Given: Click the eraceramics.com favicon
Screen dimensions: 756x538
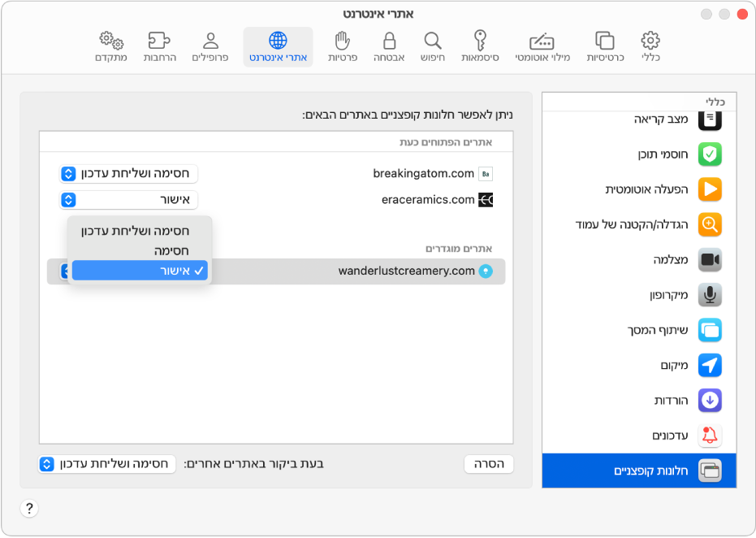Looking at the screenshot, I should point(486,200).
